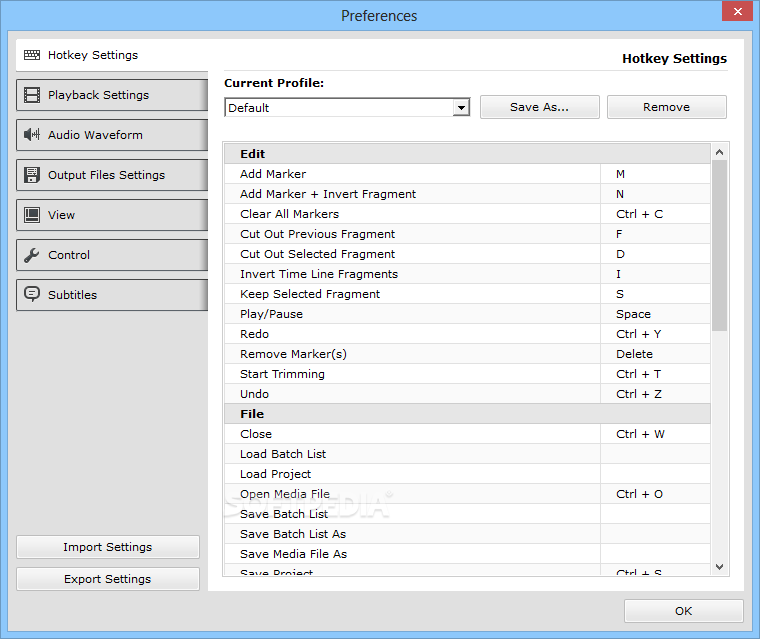The width and height of the screenshot is (760, 639).
Task: Select the Edit group header row
Action: [467, 154]
